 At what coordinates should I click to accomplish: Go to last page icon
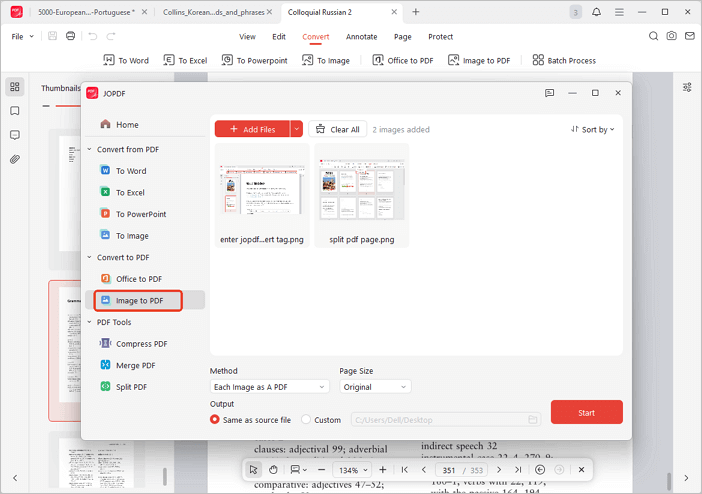click(x=518, y=469)
